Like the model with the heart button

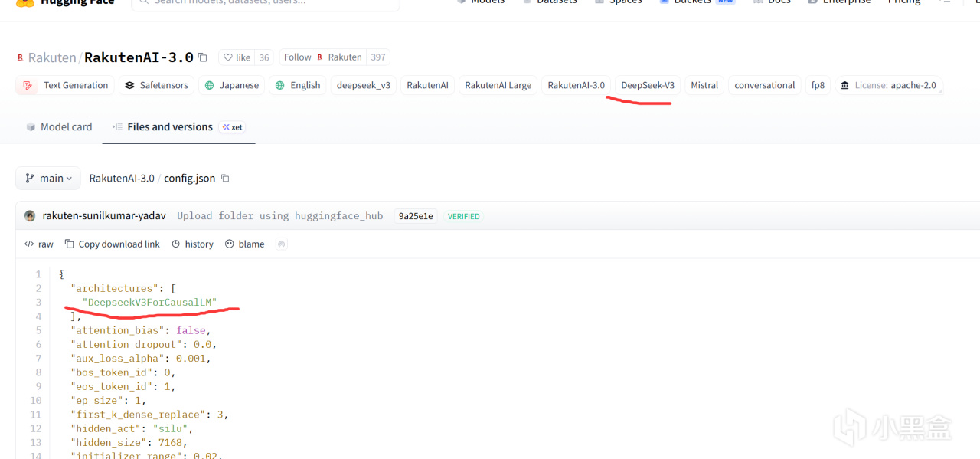[237, 57]
